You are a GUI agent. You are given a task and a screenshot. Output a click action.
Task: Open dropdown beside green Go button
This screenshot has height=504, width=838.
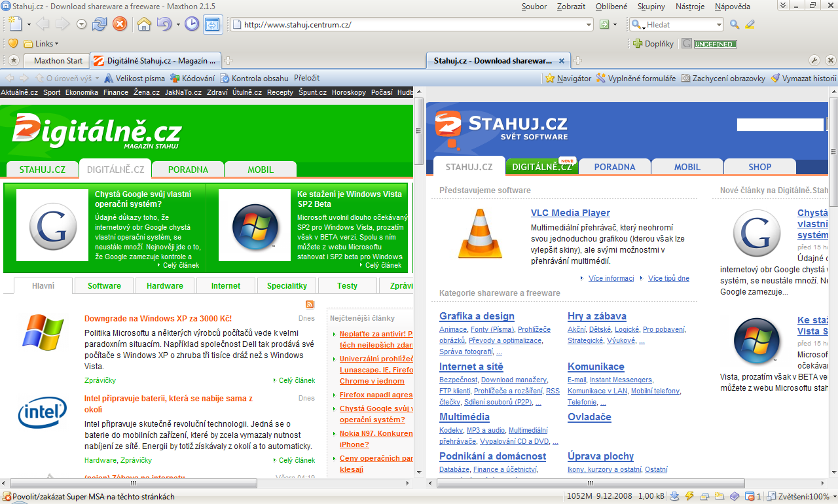[x=615, y=25]
